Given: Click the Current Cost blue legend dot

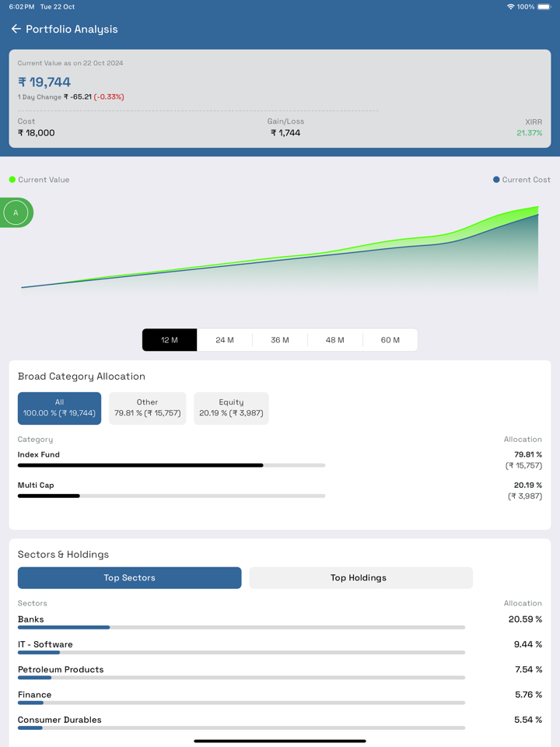Looking at the screenshot, I should coord(496,180).
